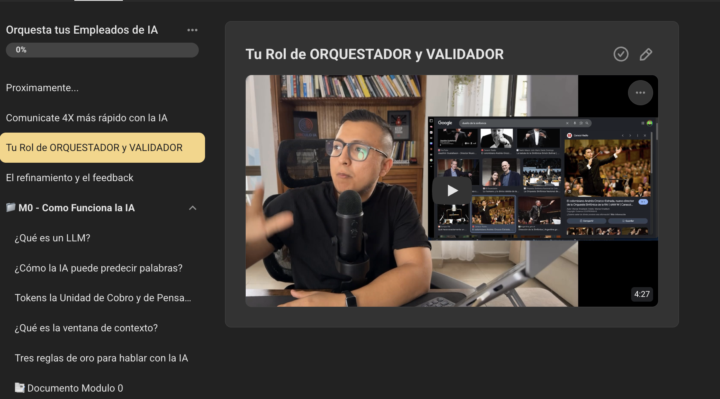Viewport: 720px width, 399px height.
Task: Mark lesson complete with the checkmark icon
Action: click(x=621, y=54)
